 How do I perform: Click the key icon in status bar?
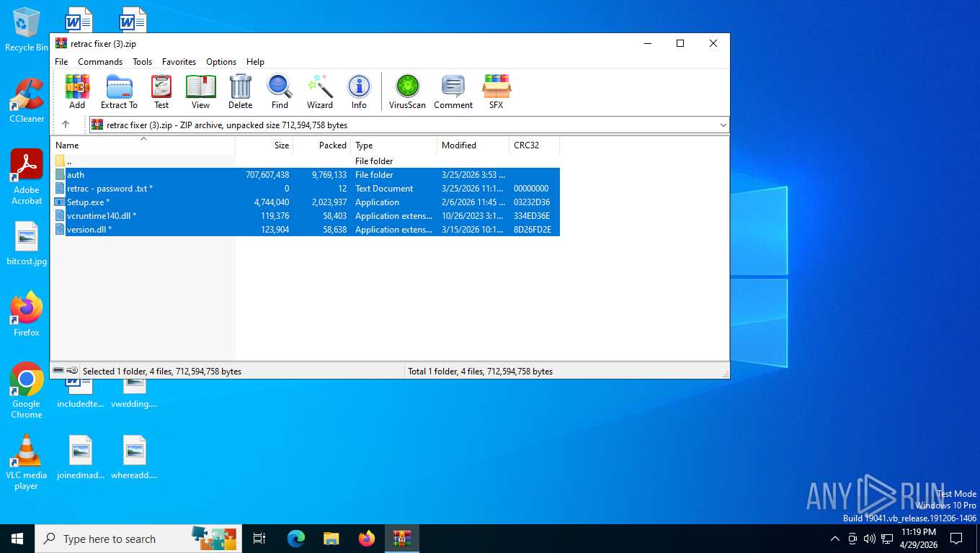(72, 371)
